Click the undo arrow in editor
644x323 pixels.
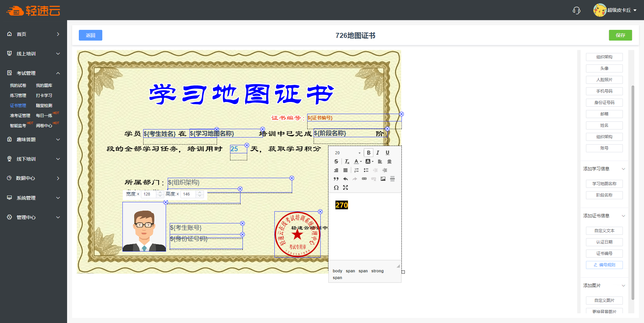(x=345, y=179)
